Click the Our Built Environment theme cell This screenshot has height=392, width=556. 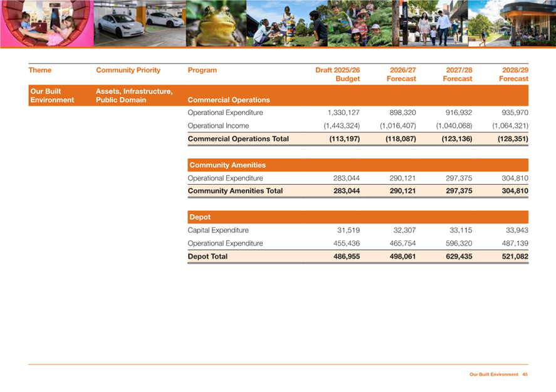(52, 96)
